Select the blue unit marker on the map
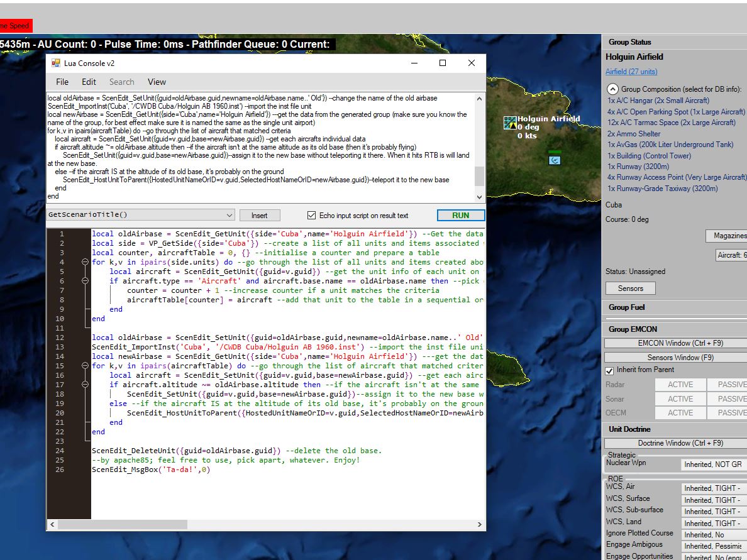The height and width of the screenshot is (560, 747). [555, 160]
